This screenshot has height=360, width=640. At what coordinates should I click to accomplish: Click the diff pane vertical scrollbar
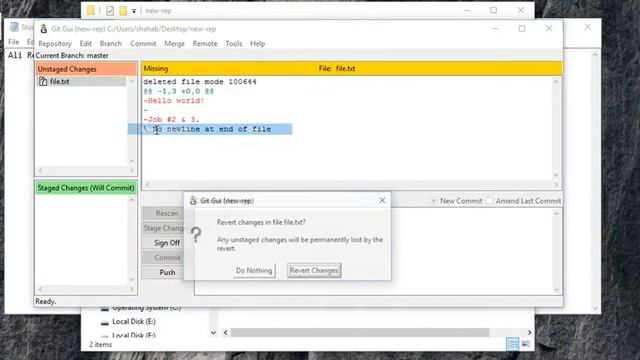[x=556, y=128]
